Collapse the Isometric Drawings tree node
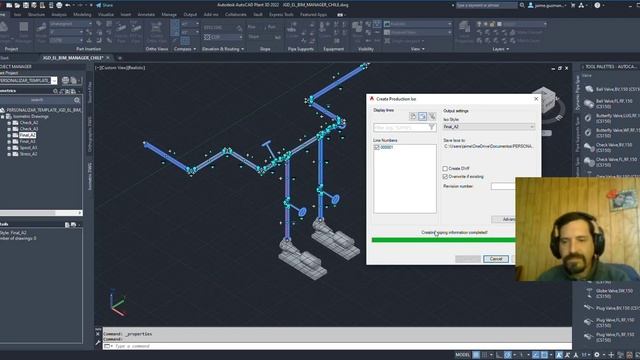This screenshot has height=360, width=640. click(3, 117)
